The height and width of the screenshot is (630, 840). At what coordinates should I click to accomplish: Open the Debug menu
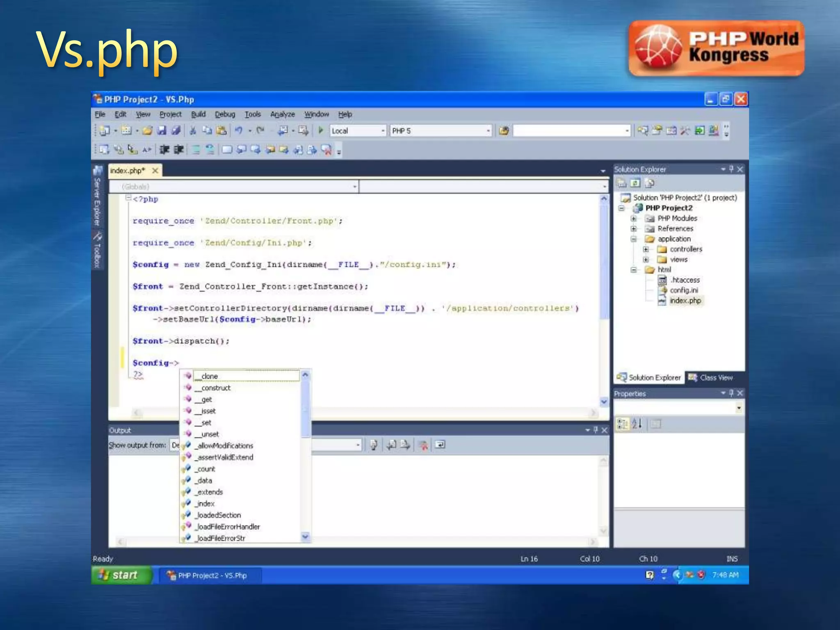[225, 114]
